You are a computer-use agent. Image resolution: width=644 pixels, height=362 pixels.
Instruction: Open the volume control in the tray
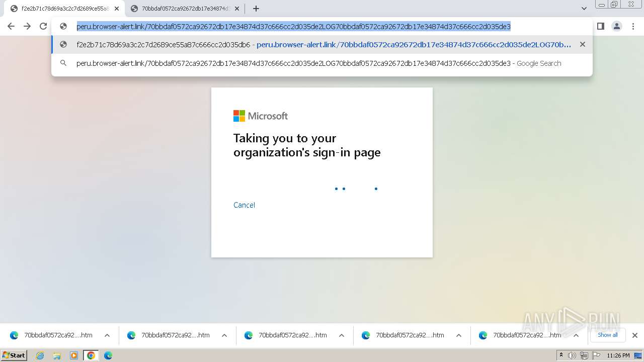(572, 355)
